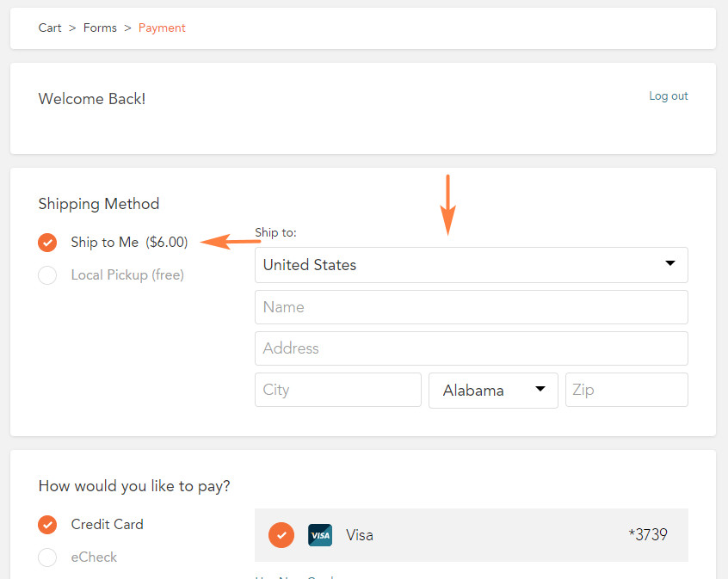Click the Log out link
Viewport: 728px width, 579px height.
point(668,96)
